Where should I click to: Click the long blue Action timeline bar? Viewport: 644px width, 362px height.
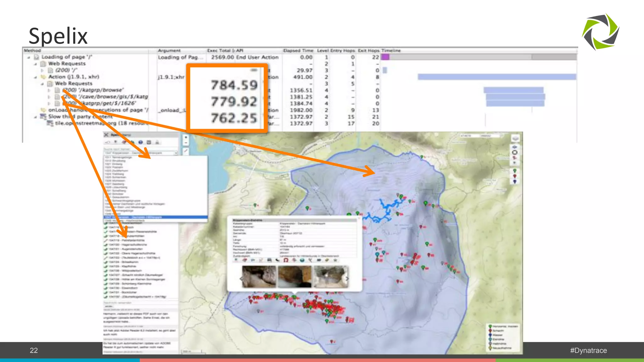[497, 77]
